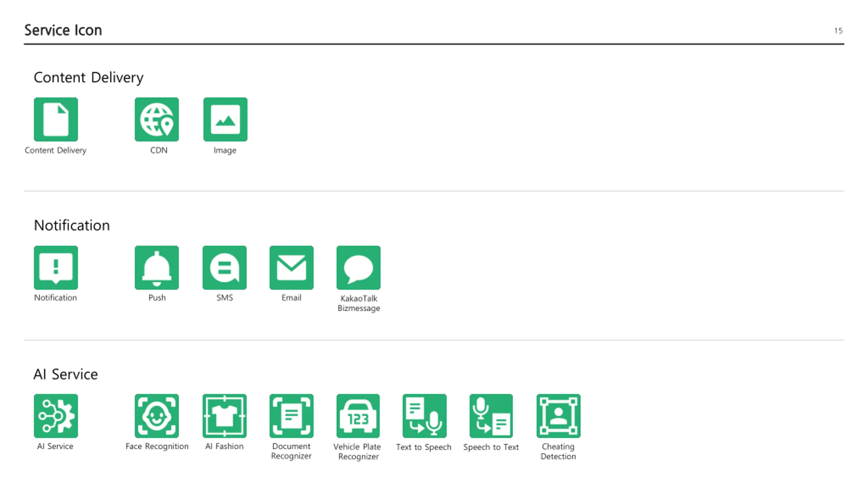Click the 'Email' label text
This screenshot has width=868, height=488.
click(291, 298)
